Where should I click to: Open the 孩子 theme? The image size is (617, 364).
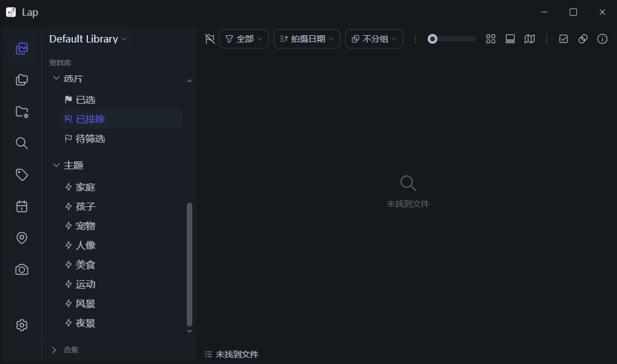coord(120,207)
